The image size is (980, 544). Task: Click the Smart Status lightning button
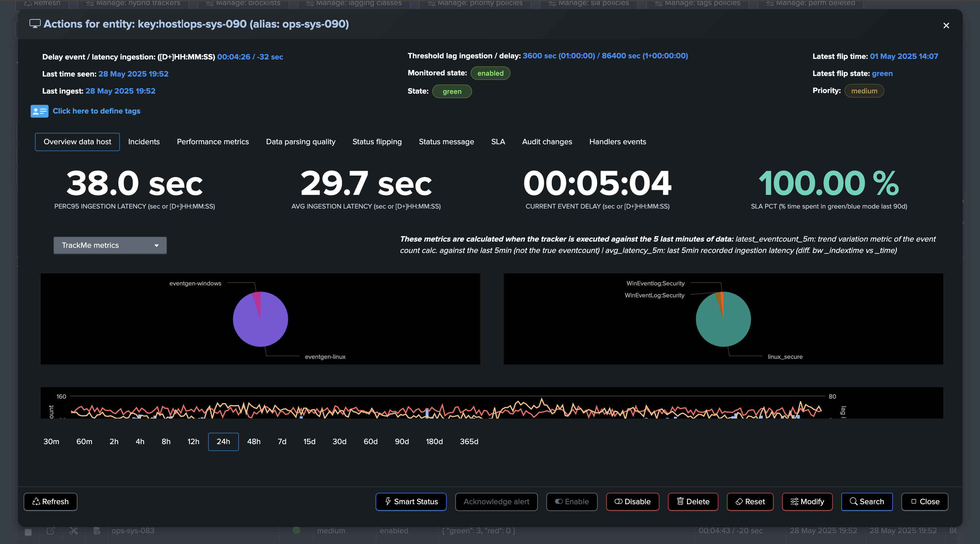411,501
